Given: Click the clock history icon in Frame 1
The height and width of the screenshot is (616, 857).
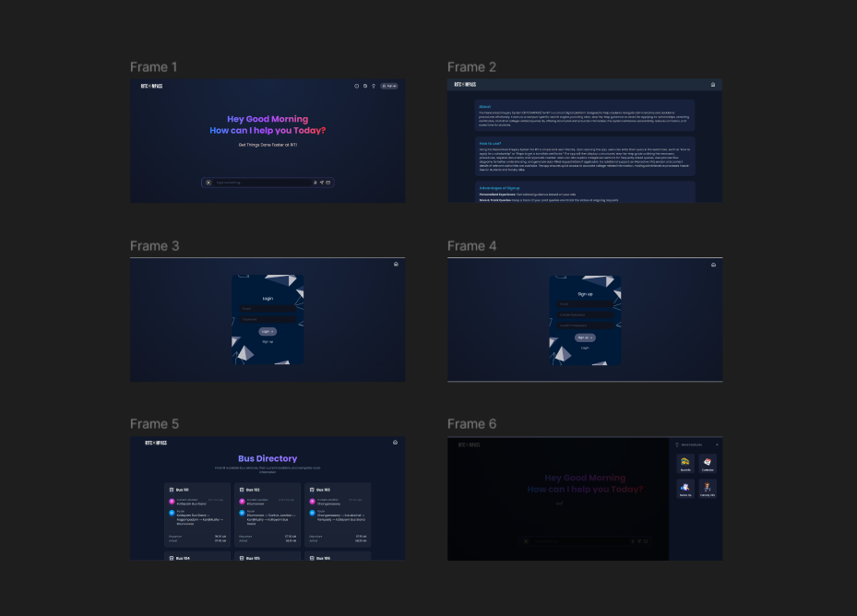Looking at the screenshot, I should (356, 86).
